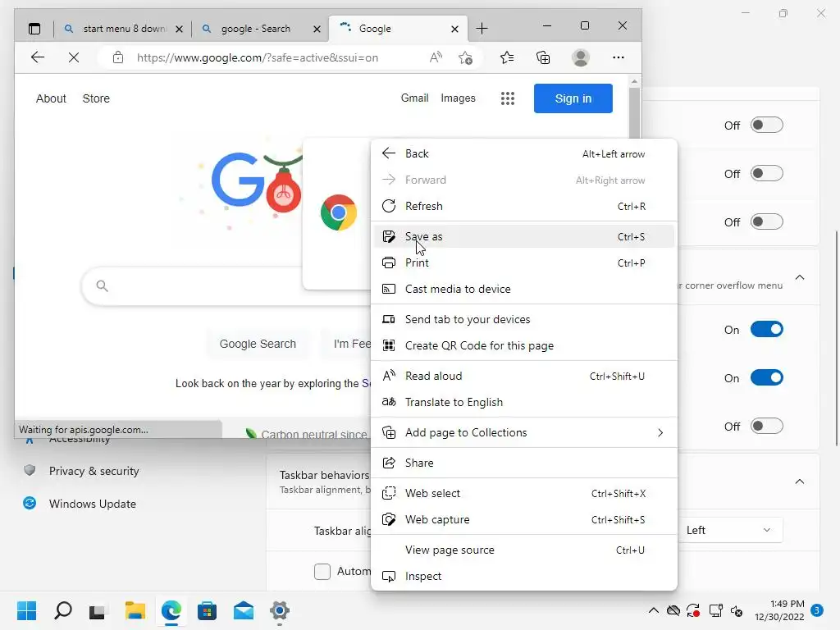840x630 pixels.
Task: Open the Windows Start button
Action: [27, 610]
